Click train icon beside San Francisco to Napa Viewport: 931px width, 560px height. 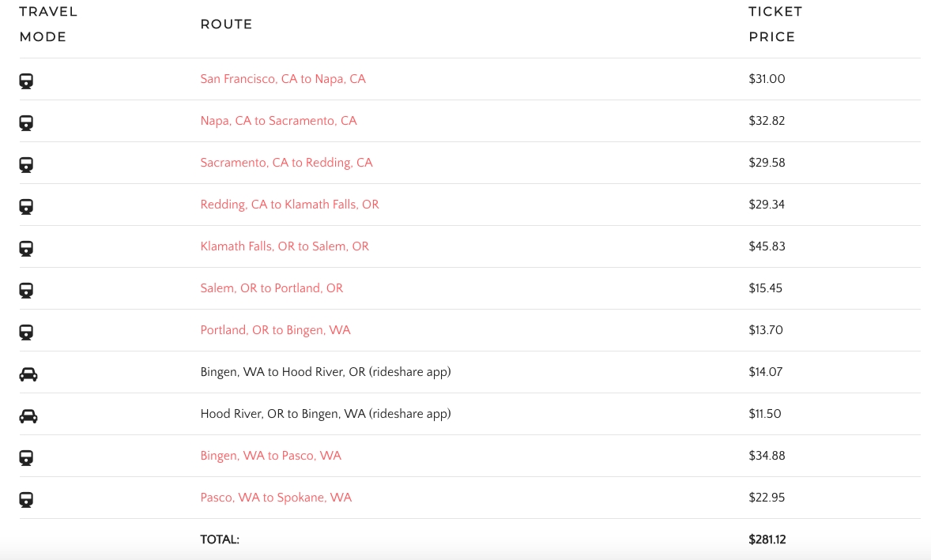click(26, 81)
